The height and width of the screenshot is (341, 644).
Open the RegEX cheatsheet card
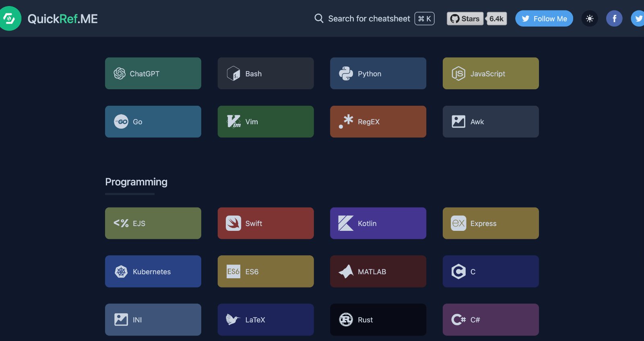pos(378,121)
